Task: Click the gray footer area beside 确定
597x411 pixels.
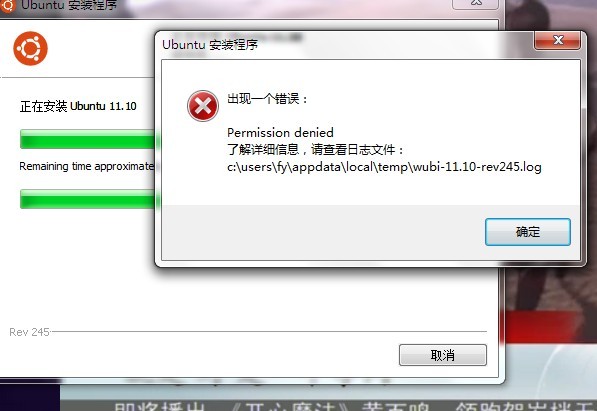Action: pos(323,232)
